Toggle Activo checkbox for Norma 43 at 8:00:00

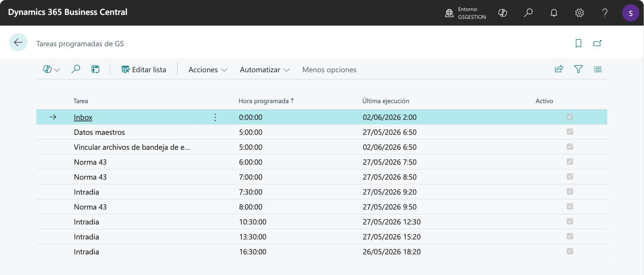pos(570,206)
